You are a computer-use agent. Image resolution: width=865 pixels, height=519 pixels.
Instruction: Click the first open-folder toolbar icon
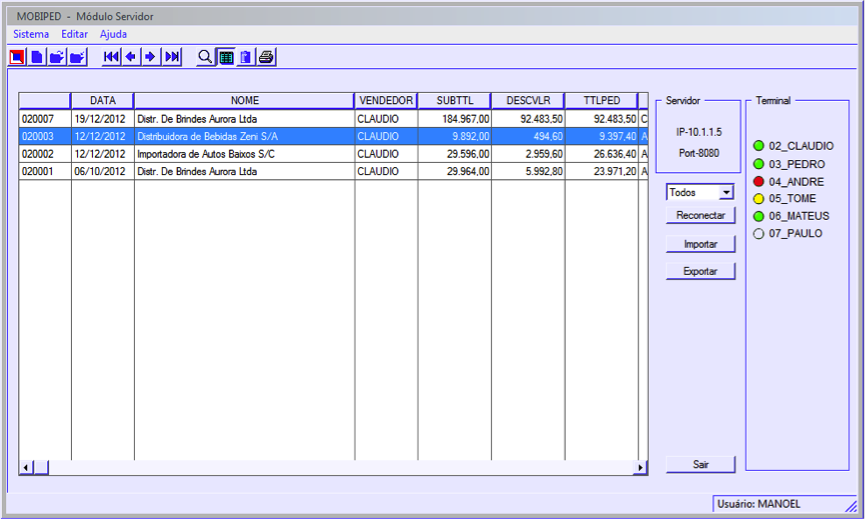[57, 57]
